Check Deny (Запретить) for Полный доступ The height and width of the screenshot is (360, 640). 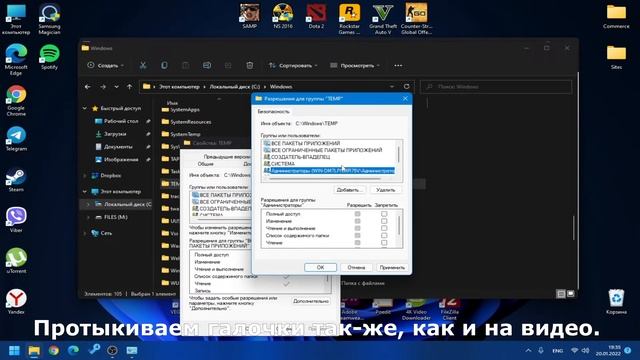tap(384, 214)
